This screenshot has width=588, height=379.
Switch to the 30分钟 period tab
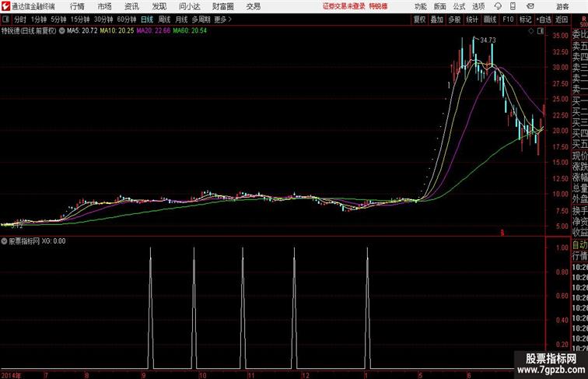(x=103, y=19)
